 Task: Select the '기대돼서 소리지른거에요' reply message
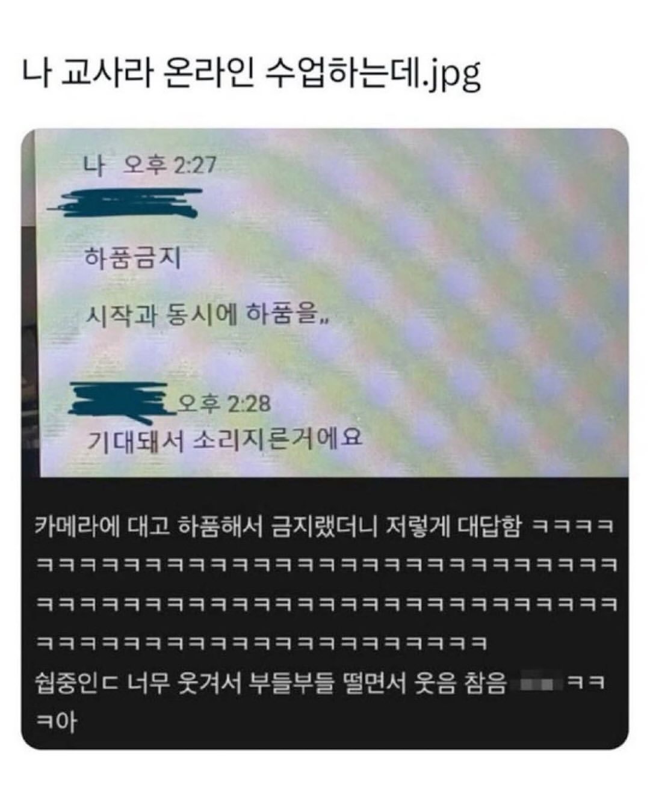coord(225,439)
